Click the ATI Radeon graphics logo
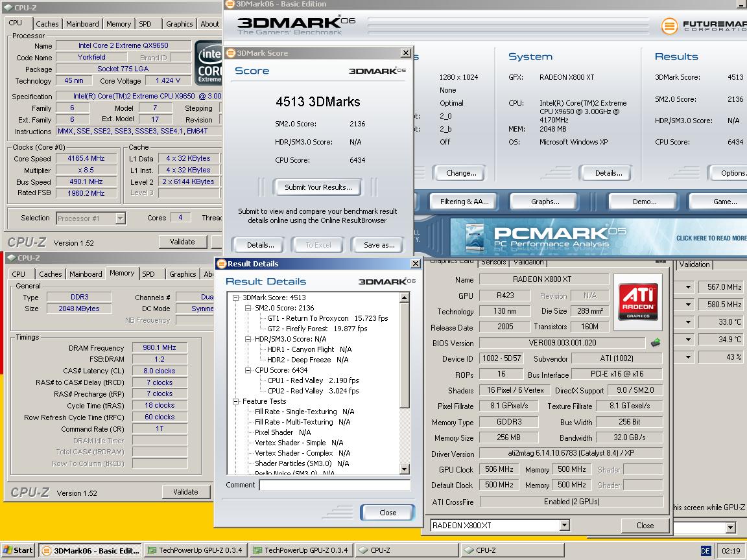 638,302
